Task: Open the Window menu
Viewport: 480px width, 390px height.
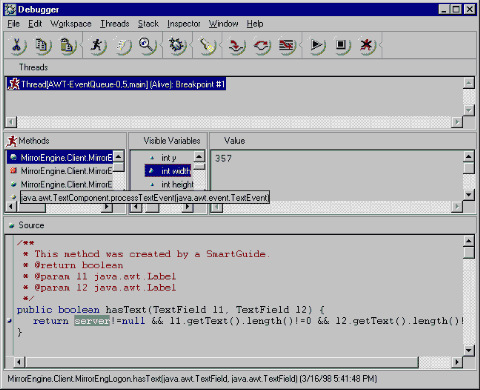Action: [x=224, y=24]
